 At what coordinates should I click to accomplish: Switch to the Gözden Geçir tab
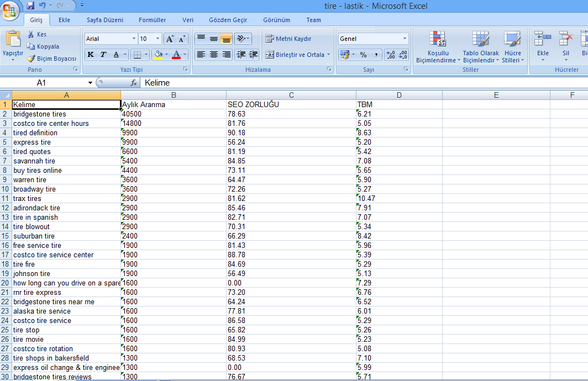coord(228,20)
